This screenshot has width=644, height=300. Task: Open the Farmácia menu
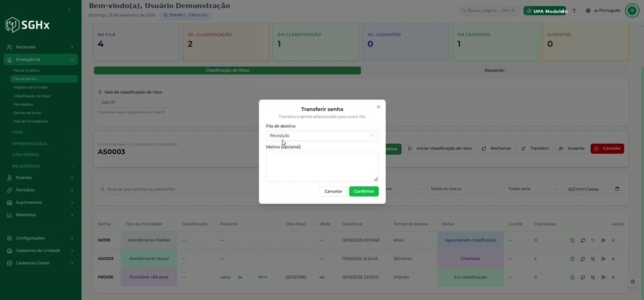coord(40,190)
